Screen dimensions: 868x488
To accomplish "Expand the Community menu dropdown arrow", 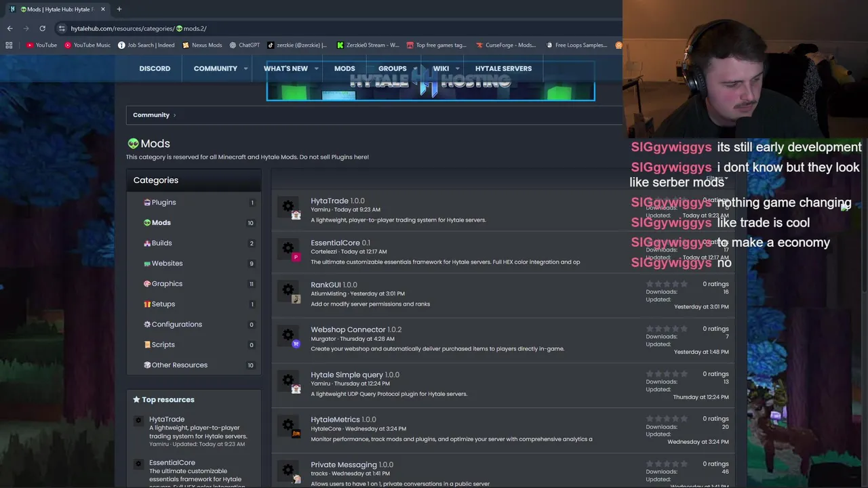I will pos(244,68).
